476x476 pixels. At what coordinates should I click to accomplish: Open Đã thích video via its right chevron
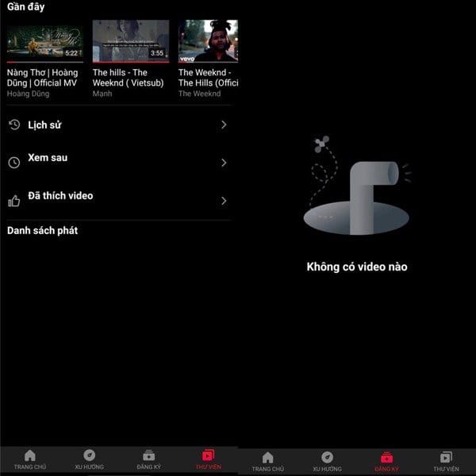click(224, 201)
